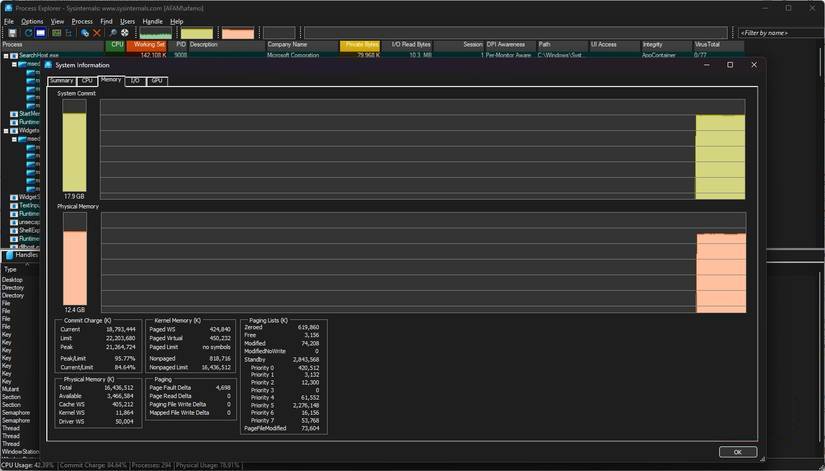This screenshot has width=825, height=471.
Task: Collapse the SearchHost.exe tree node
Action: pos(5,56)
